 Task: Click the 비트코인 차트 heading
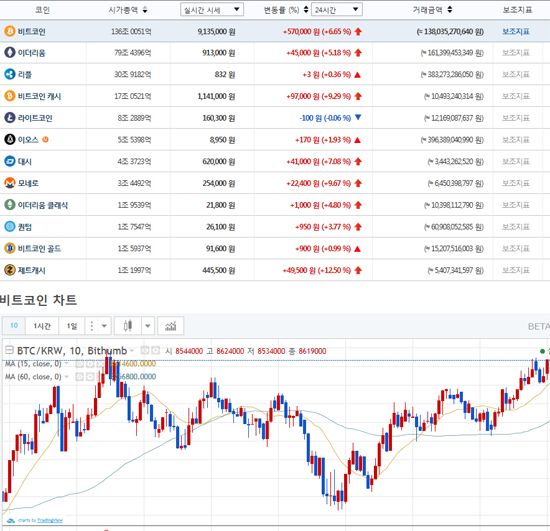pyautogui.click(x=38, y=300)
